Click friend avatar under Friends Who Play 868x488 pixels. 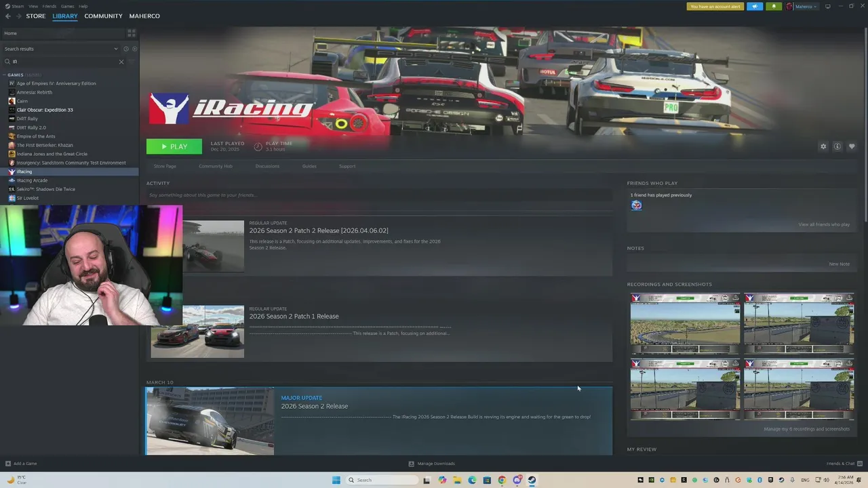point(636,205)
